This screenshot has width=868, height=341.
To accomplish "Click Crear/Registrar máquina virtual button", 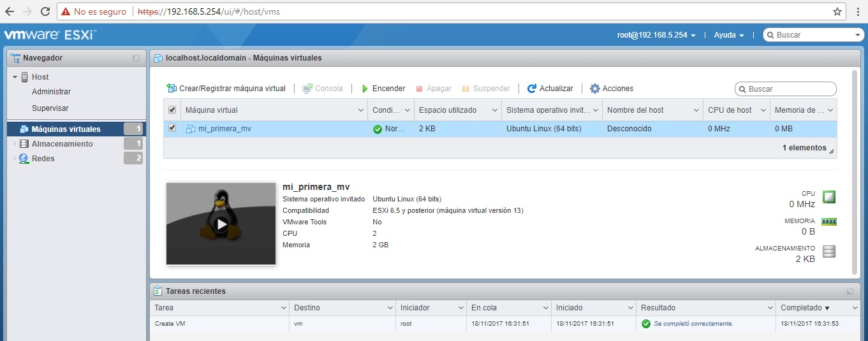I will coord(226,89).
